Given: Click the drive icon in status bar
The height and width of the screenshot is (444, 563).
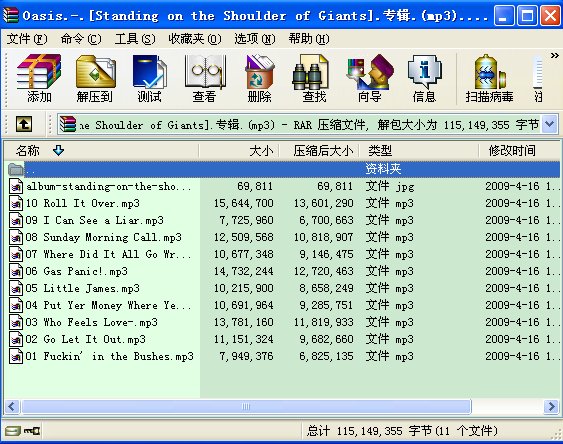Looking at the screenshot, I should point(12,430).
